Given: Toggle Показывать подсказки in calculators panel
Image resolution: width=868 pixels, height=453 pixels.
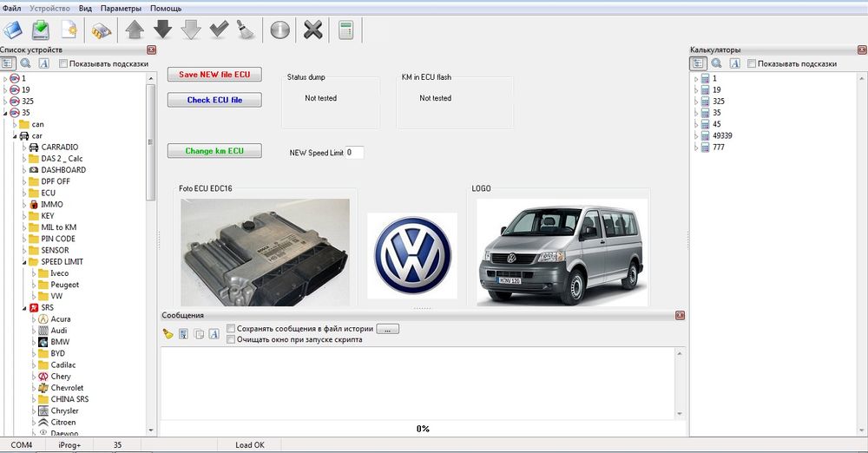Looking at the screenshot, I should coord(751,63).
